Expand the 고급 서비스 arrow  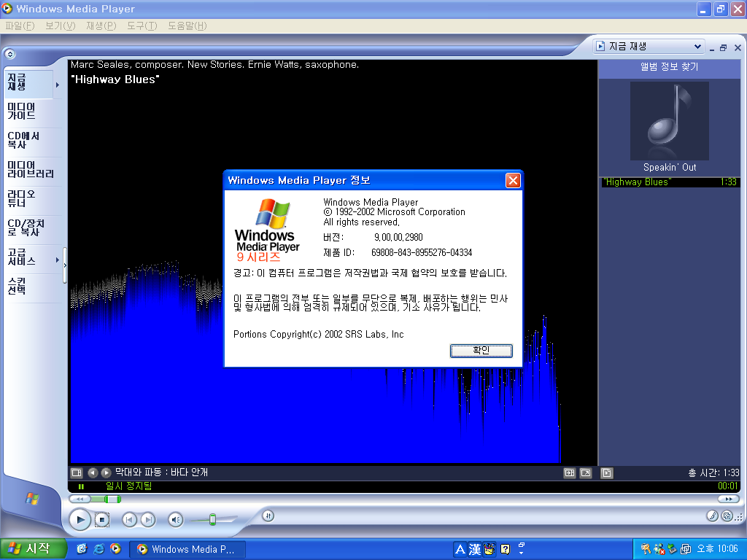coord(58,260)
